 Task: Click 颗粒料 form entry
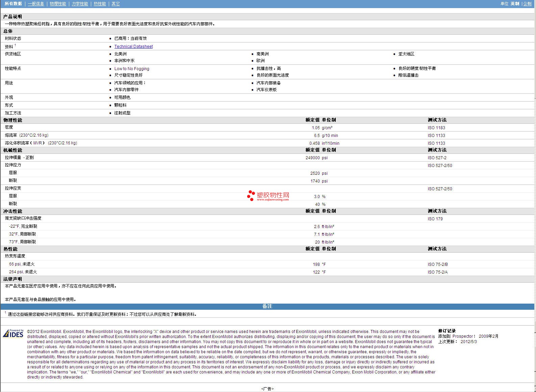pos(120,105)
